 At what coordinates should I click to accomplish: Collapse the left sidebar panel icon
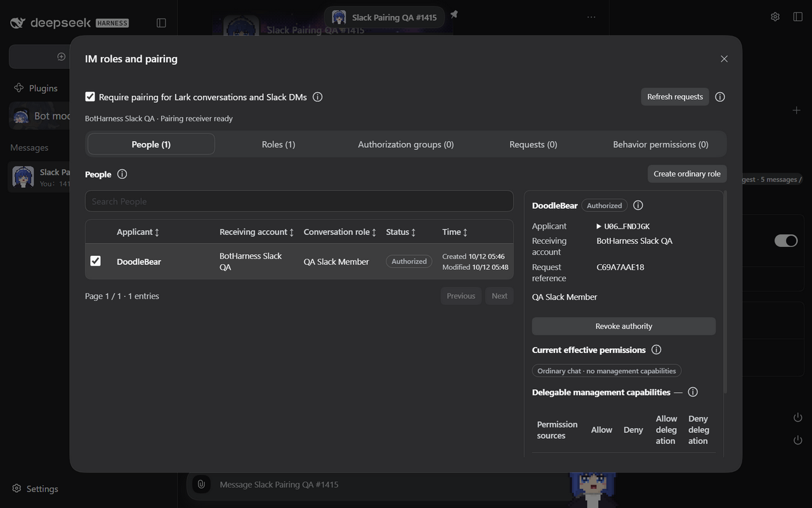161,23
